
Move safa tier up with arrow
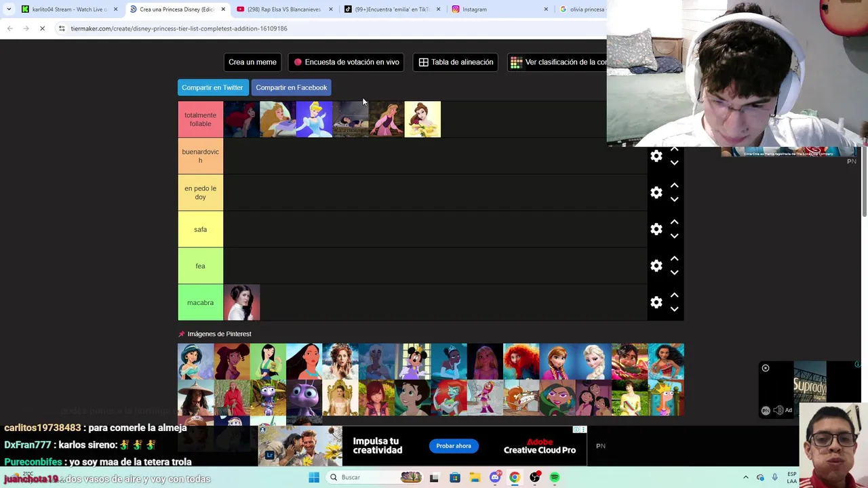pyautogui.click(x=674, y=222)
